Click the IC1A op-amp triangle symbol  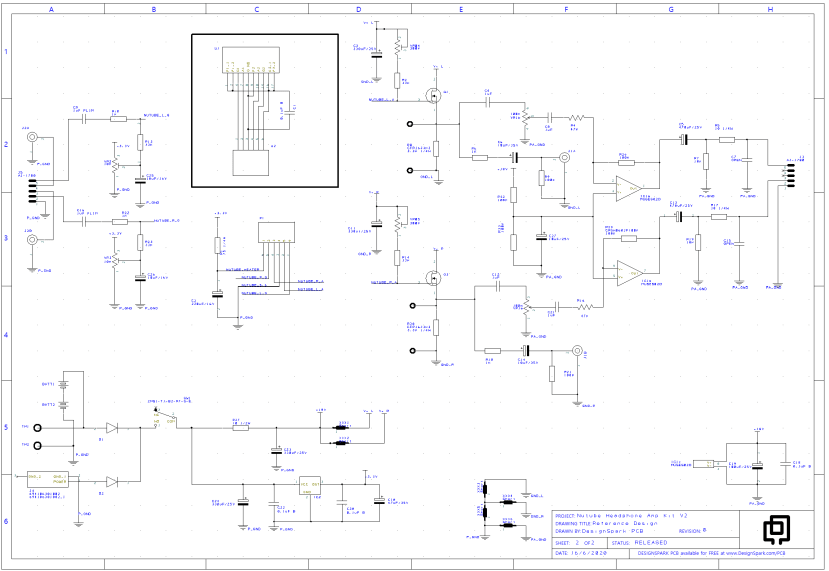coord(629,189)
